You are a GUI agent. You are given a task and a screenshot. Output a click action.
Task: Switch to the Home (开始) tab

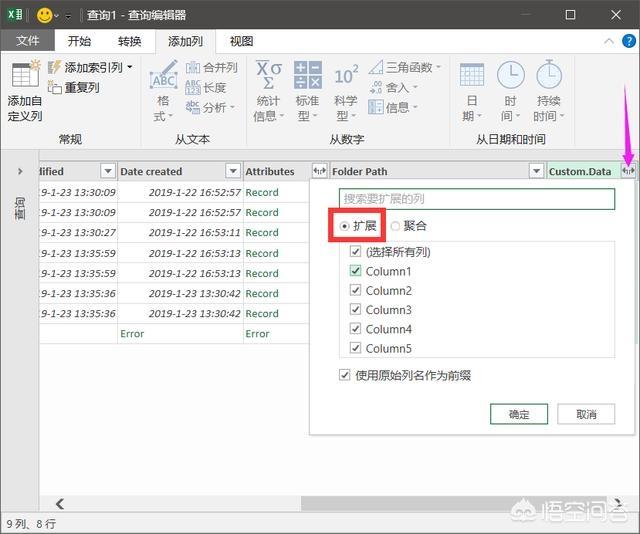point(80,41)
